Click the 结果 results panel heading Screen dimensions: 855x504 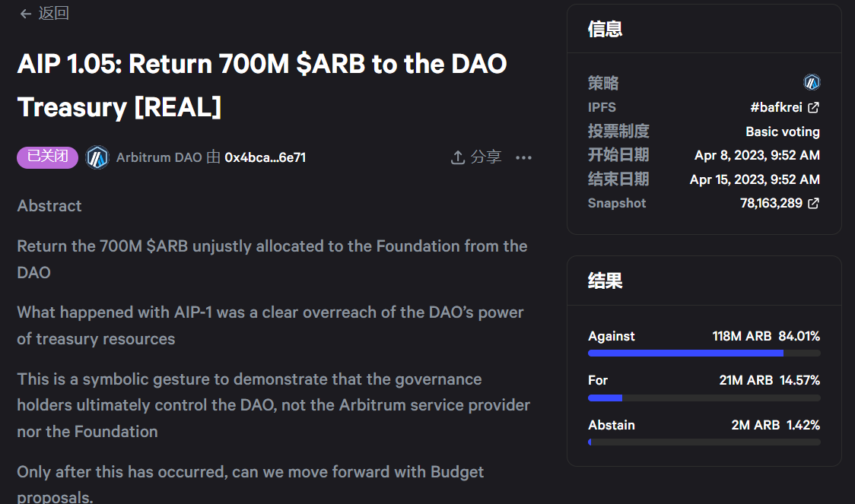pyautogui.click(x=605, y=281)
